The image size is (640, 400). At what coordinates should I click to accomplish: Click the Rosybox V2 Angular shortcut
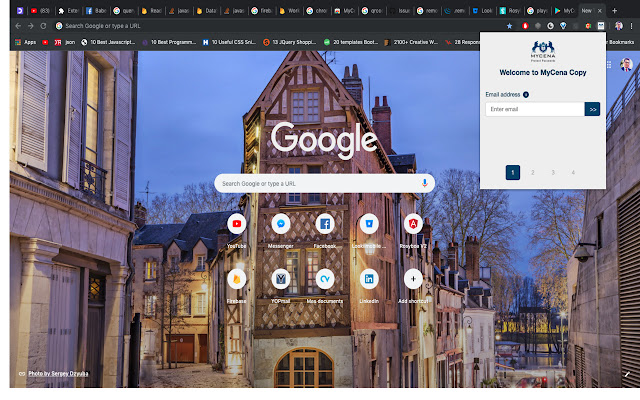pos(413,224)
